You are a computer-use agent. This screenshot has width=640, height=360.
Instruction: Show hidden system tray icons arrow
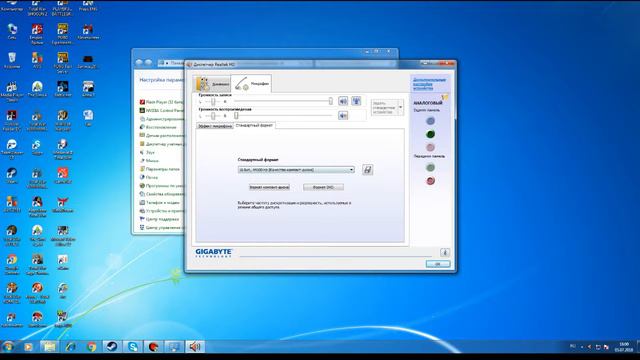click(x=582, y=347)
